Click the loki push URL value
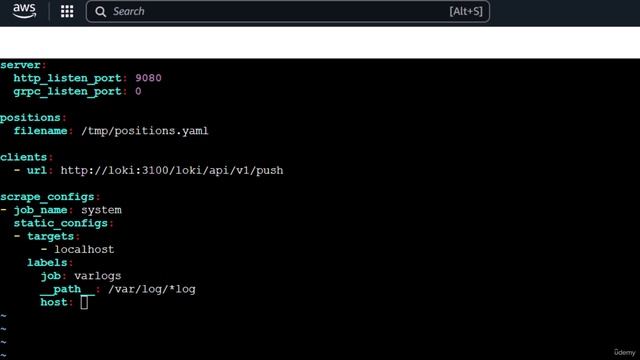Image resolution: width=640 pixels, height=360 pixels. (172, 170)
